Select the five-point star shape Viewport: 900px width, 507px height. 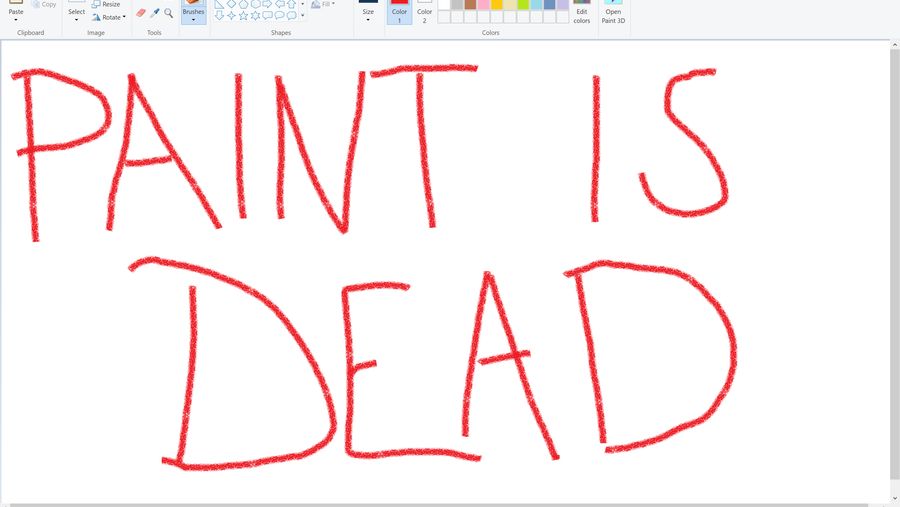[243, 16]
